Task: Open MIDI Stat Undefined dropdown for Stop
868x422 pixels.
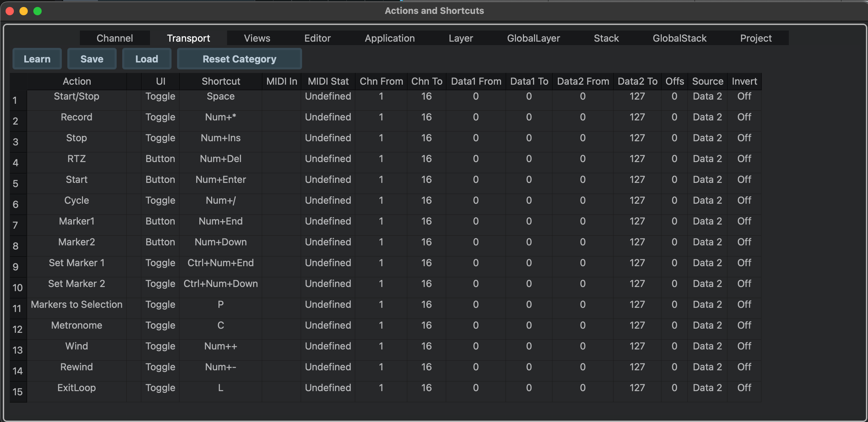Action: pos(328,138)
